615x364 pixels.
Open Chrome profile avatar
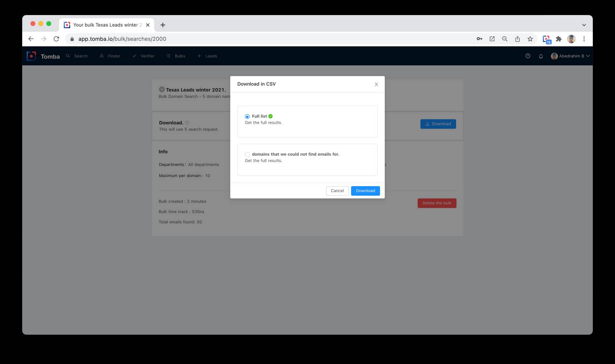pos(571,39)
